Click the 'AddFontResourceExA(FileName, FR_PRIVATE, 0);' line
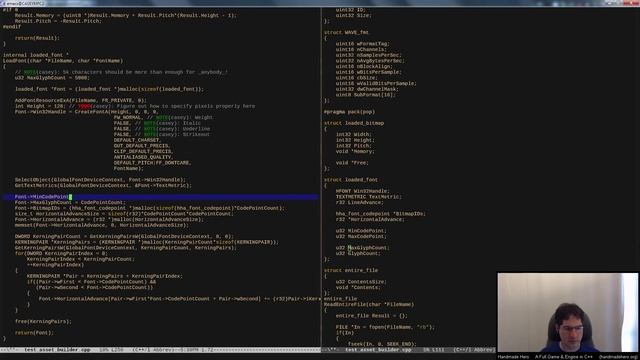 pos(80,100)
